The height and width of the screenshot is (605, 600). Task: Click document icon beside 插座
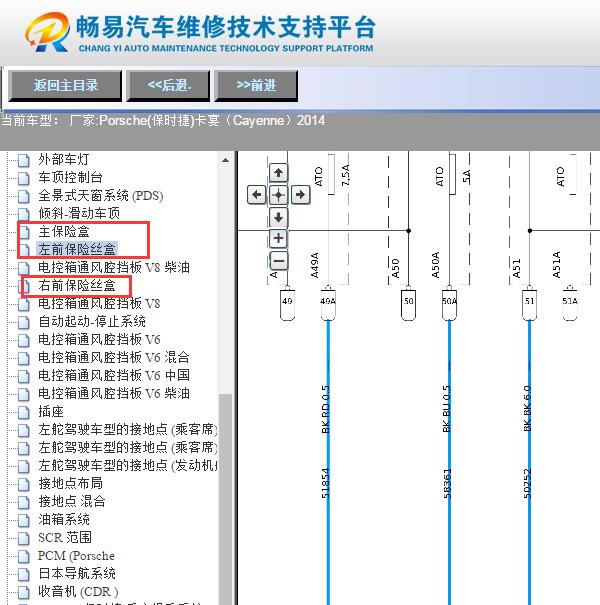point(24,412)
